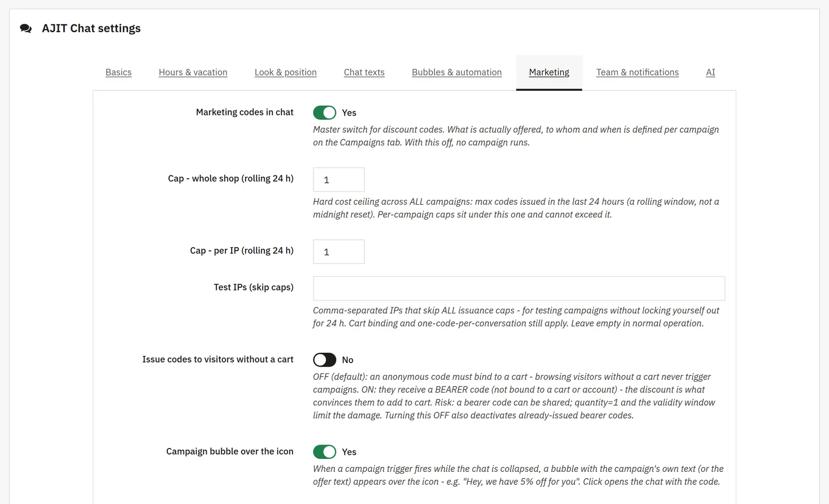Click the 'When a campaign trigger fires' description

click(518, 475)
